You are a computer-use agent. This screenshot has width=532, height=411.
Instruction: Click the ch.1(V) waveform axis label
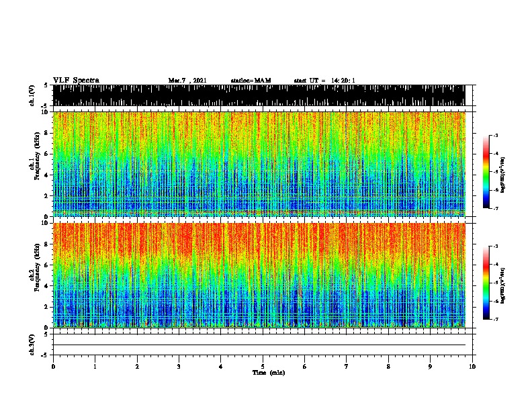32,95
